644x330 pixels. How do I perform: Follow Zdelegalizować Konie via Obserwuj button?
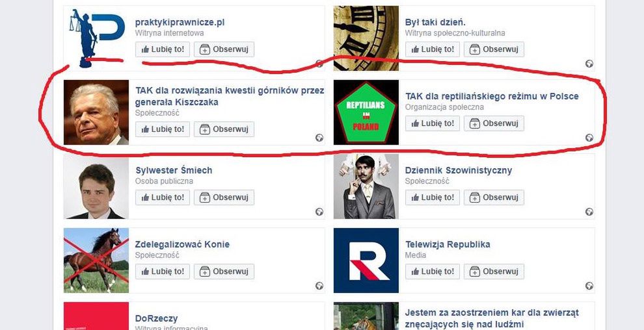pyautogui.click(x=224, y=272)
